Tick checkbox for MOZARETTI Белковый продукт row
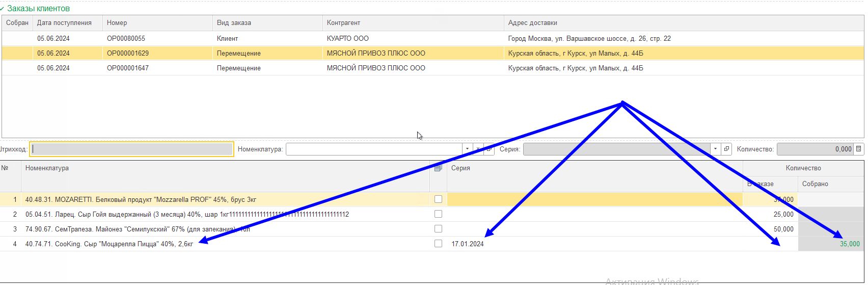868x285 pixels. [438, 199]
